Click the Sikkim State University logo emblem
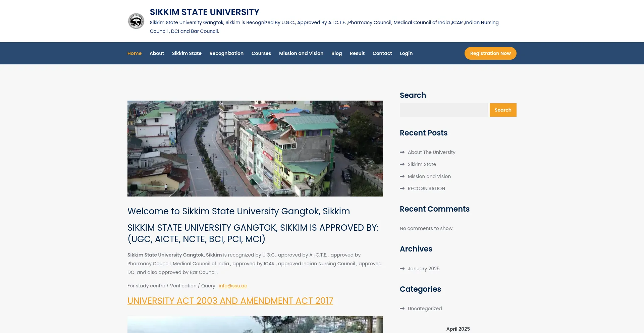The height and width of the screenshot is (333, 644). [x=136, y=21]
